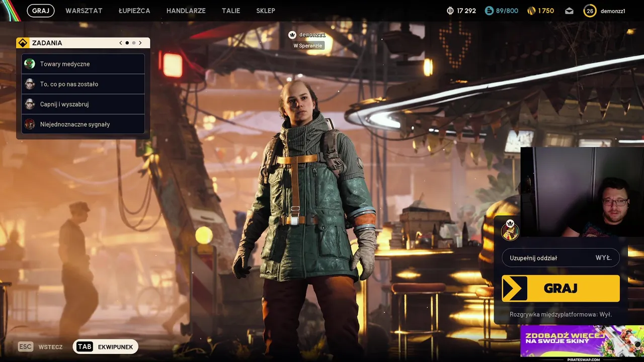This screenshot has width=644, height=362.
Task: Go to the next ZADANIA page arrow
Action: pyautogui.click(x=140, y=43)
